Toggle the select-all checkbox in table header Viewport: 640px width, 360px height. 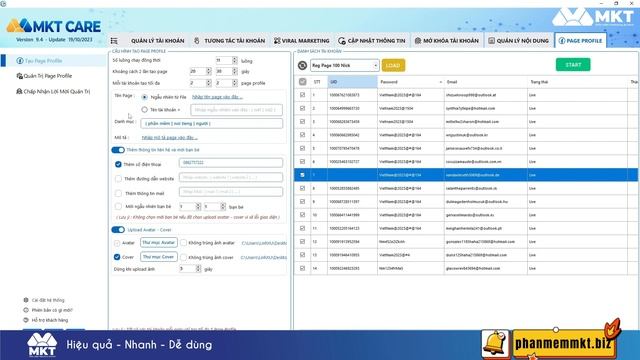coord(302,82)
